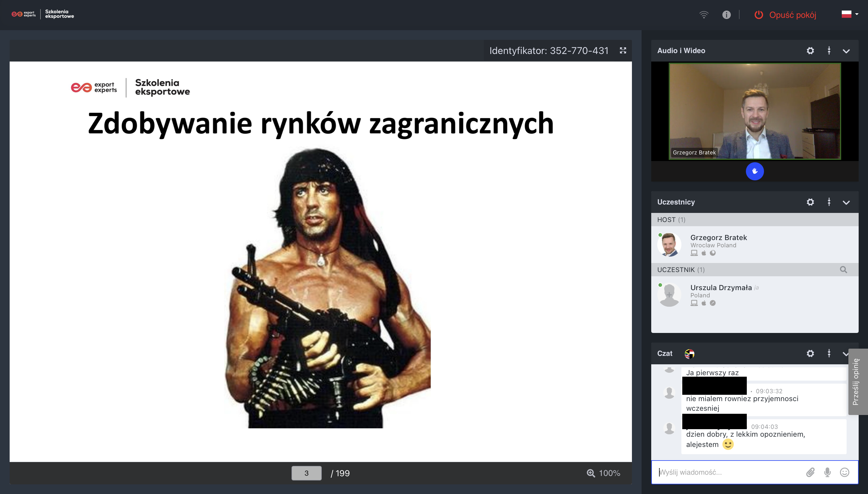Click the Export Experts logo in header

point(24,14)
